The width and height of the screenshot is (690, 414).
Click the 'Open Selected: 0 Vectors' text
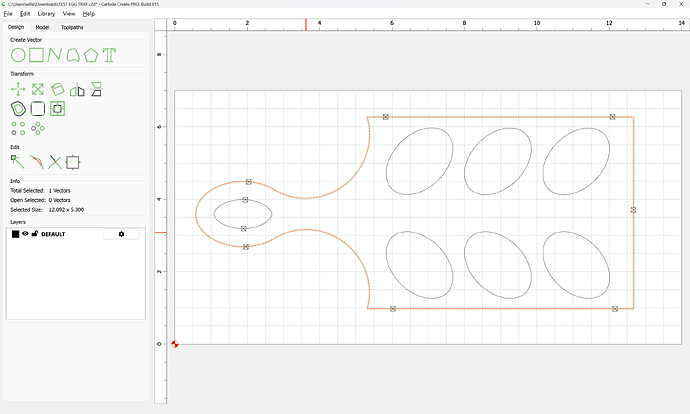click(40, 200)
